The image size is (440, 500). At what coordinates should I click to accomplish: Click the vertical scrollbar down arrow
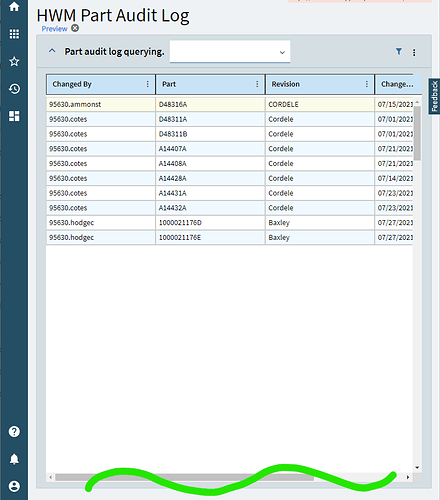point(417,467)
